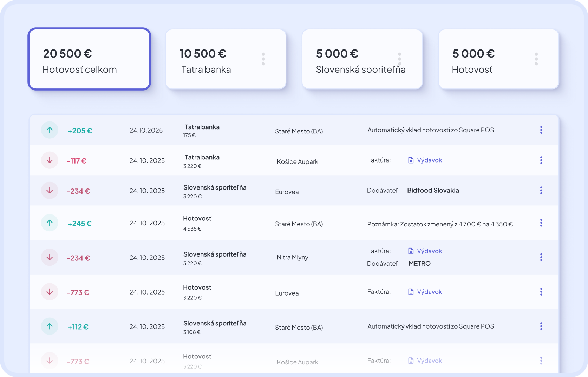
Task: Open options menu on Tatra banka card
Action: pos(263,59)
